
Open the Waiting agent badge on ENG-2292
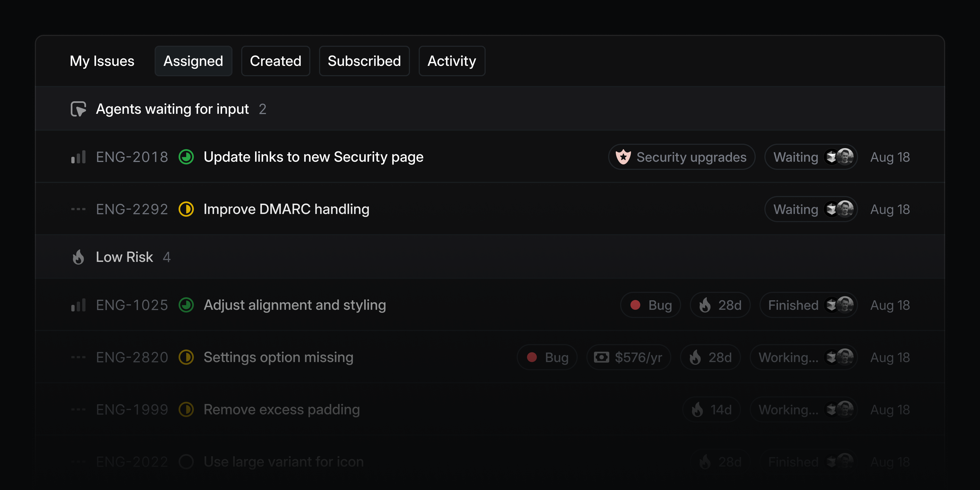tap(811, 209)
